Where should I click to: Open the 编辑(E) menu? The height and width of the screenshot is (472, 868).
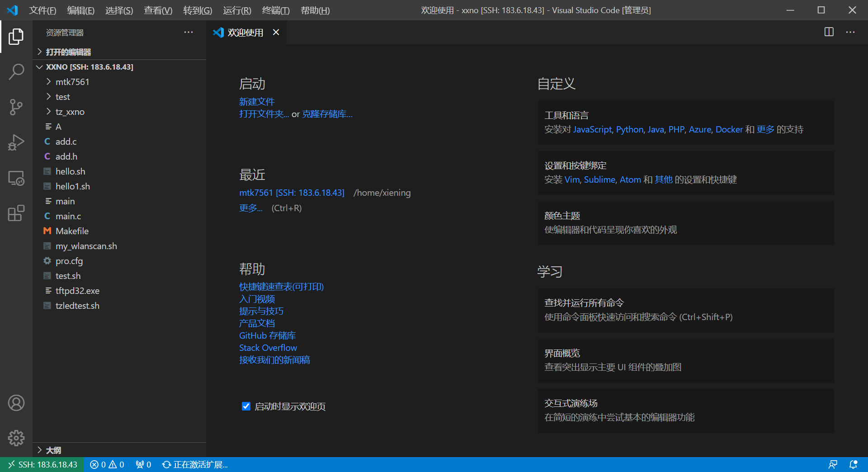click(80, 10)
